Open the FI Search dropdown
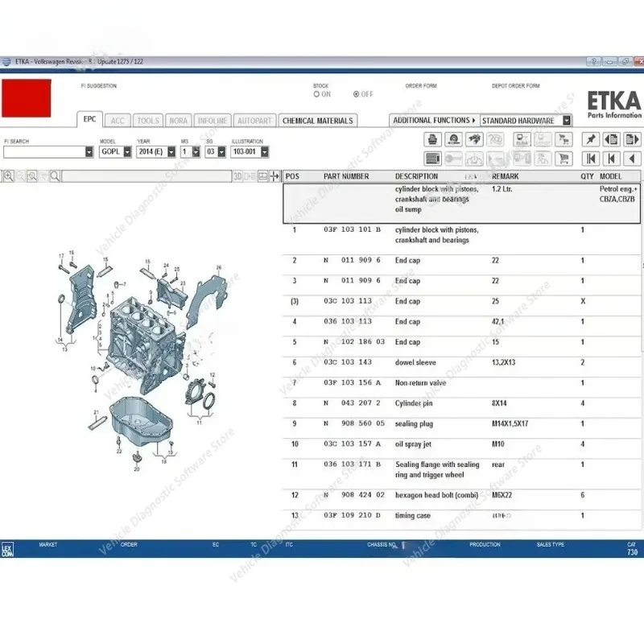Image resolution: width=644 pixels, height=644 pixels. coord(89,152)
